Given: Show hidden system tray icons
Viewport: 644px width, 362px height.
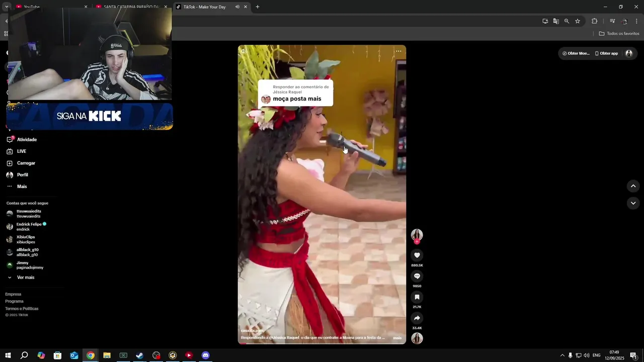Looking at the screenshot, I should [x=562, y=355].
